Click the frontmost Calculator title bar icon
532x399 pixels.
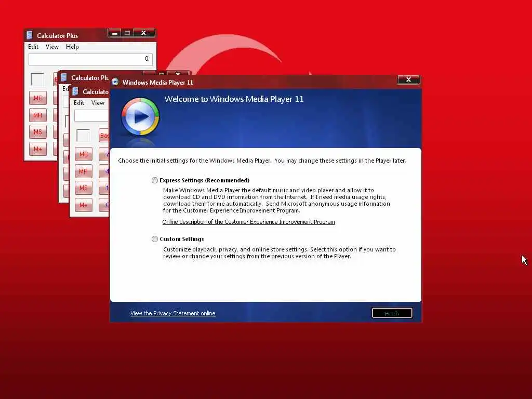point(76,91)
